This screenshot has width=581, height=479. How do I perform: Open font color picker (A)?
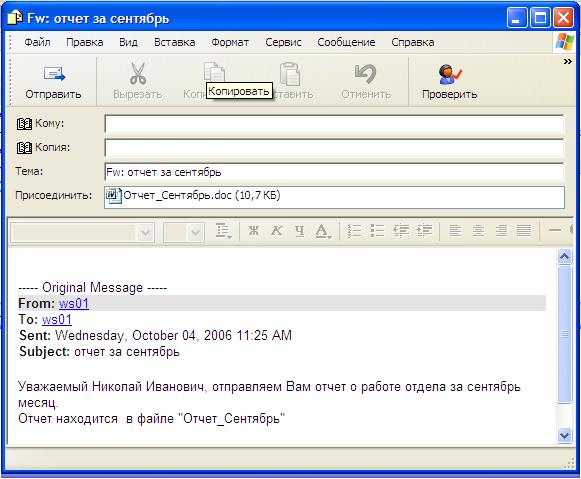tap(323, 231)
